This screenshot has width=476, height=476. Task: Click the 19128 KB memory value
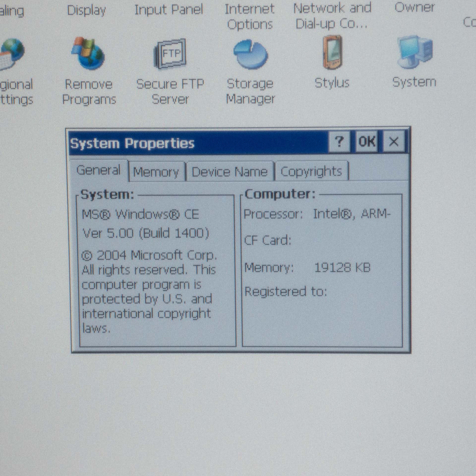tap(342, 268)
